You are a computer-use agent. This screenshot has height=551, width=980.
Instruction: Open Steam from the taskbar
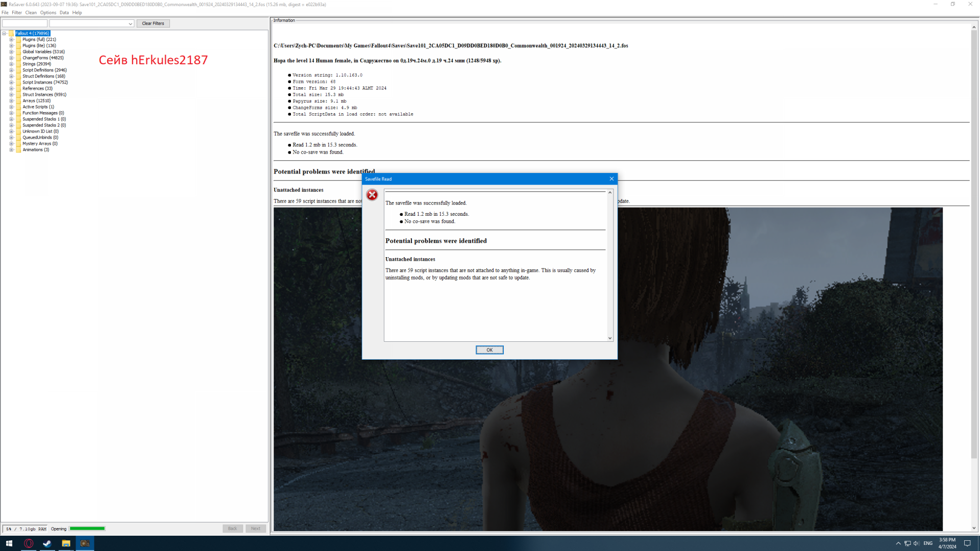tap(47, 543)
